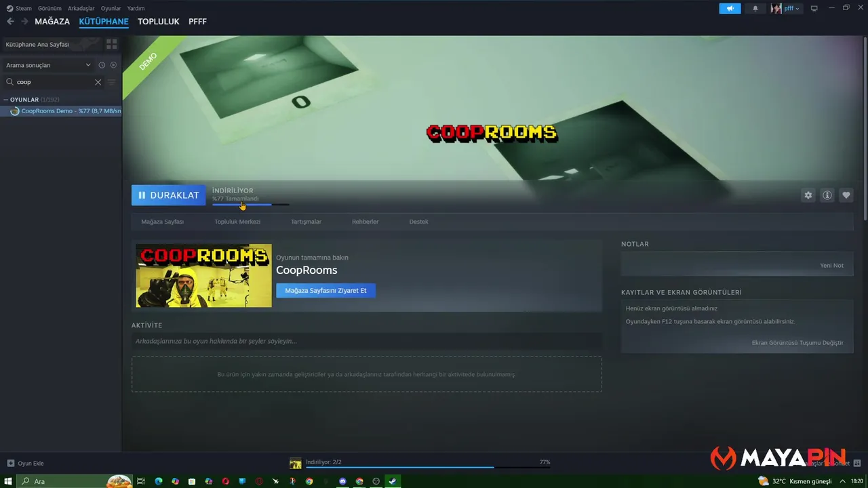Launch Microsoft Edge from the taskbar
868x488 pixels.
(159, 481)
